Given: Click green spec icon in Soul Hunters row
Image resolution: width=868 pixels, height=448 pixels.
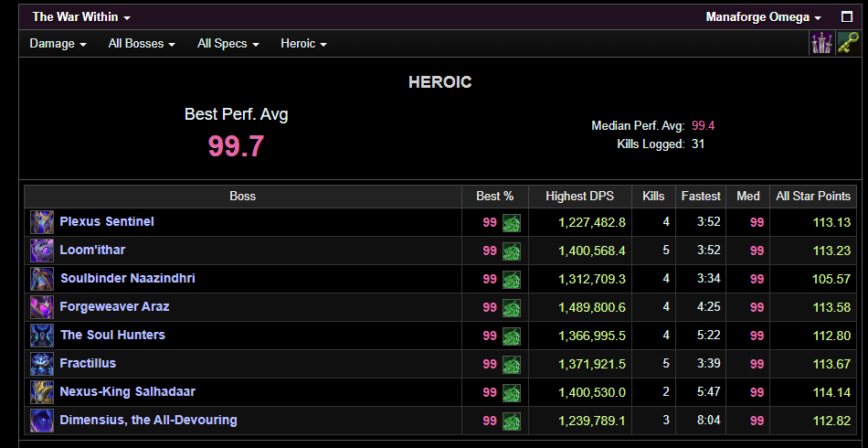Looking at the screenshot, I should point(512,336).
